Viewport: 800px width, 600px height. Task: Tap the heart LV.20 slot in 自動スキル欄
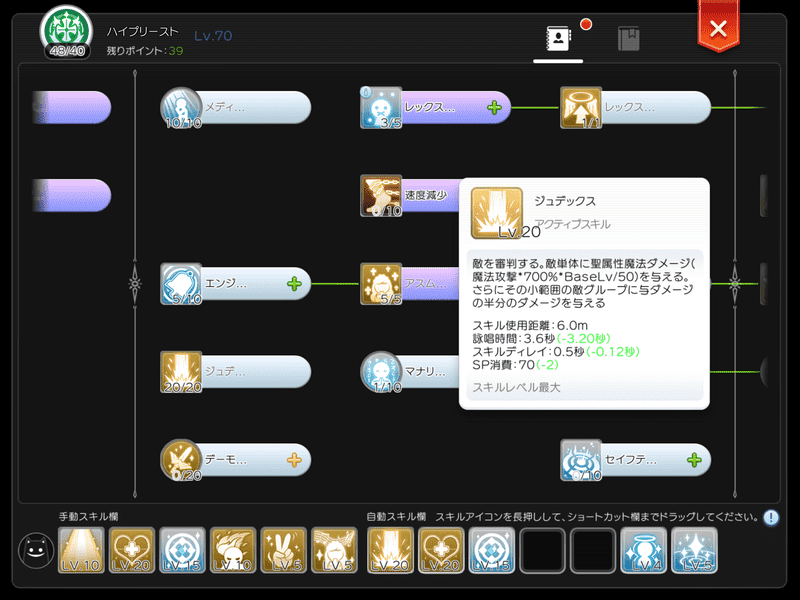click(x=441, y=550)
